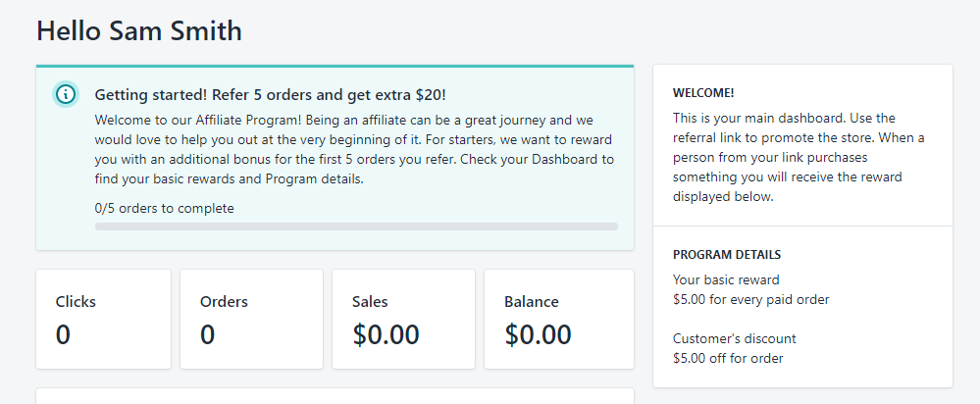
Task: Select the Clicks stat card
Action: [x=103, y=319]
